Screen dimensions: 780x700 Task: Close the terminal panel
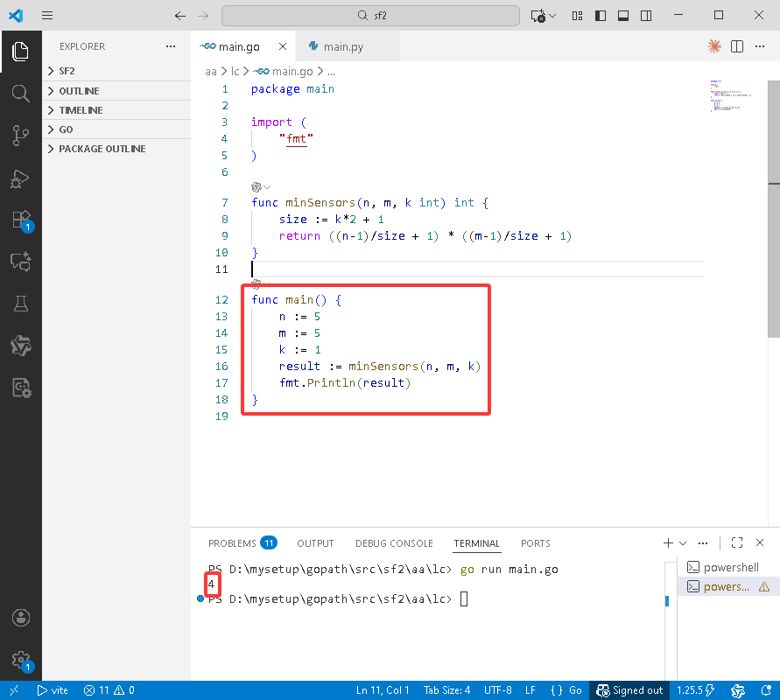760,542
